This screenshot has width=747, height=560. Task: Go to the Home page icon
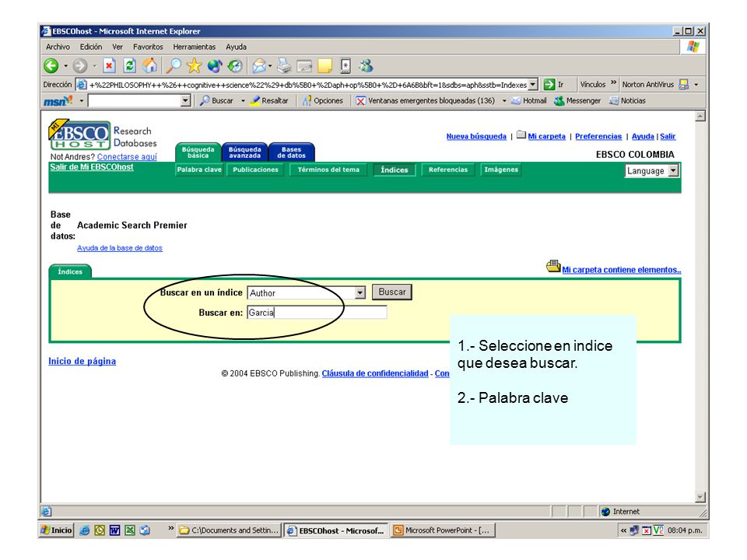pyautogui.click(x=149, y=65)
